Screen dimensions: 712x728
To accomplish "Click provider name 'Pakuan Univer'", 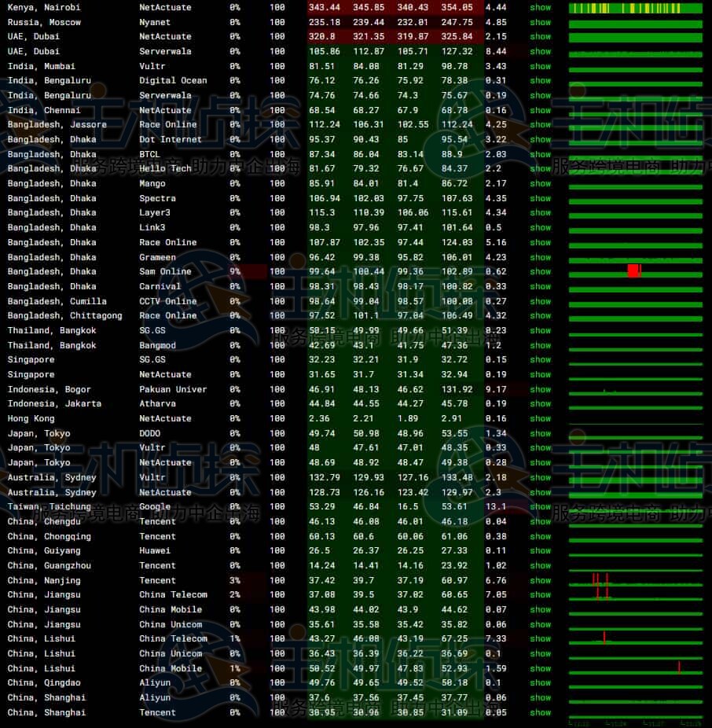I will [x=173, y=389].
